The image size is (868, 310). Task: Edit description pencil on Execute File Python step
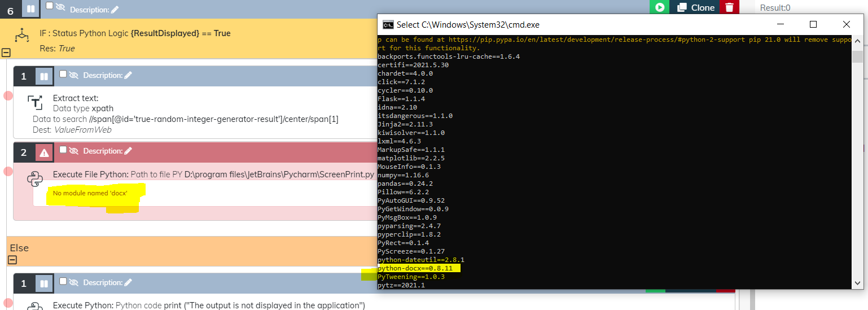click(x=128, y=151)
